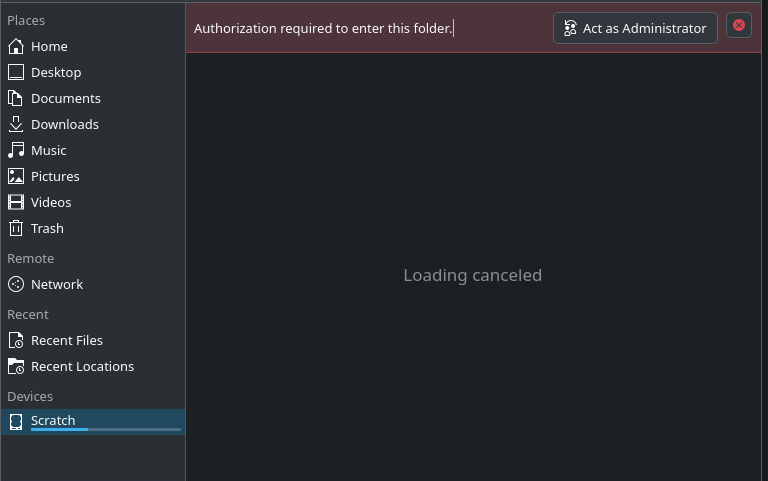The width and height of the screenshot is (768, 481).
Task: Click the Pictures image icon
Action: click(16, 176)
